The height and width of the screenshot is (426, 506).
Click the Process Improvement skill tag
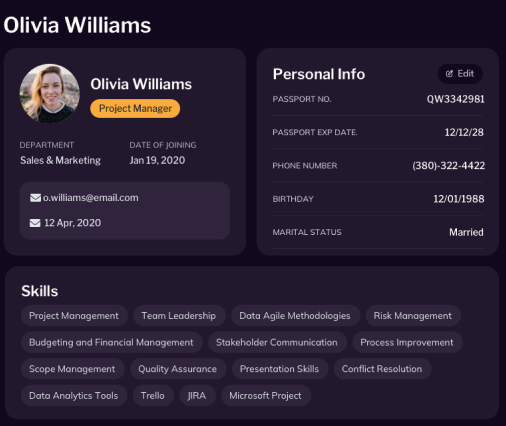click(x=407, y=342)
